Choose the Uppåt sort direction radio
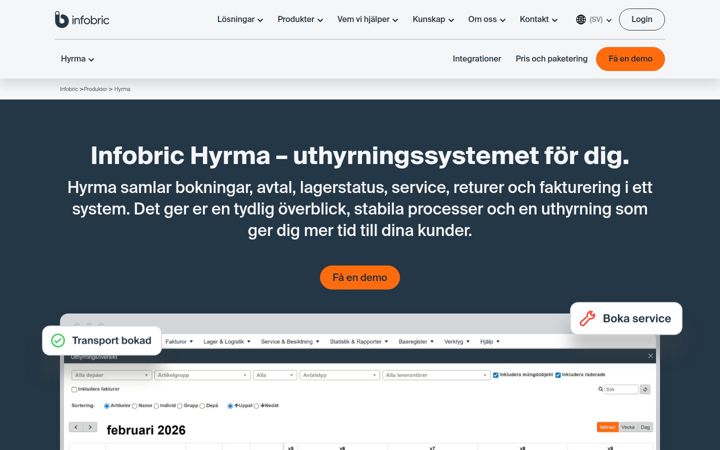This screenshot has height=450, width=720. coord(230,406)
